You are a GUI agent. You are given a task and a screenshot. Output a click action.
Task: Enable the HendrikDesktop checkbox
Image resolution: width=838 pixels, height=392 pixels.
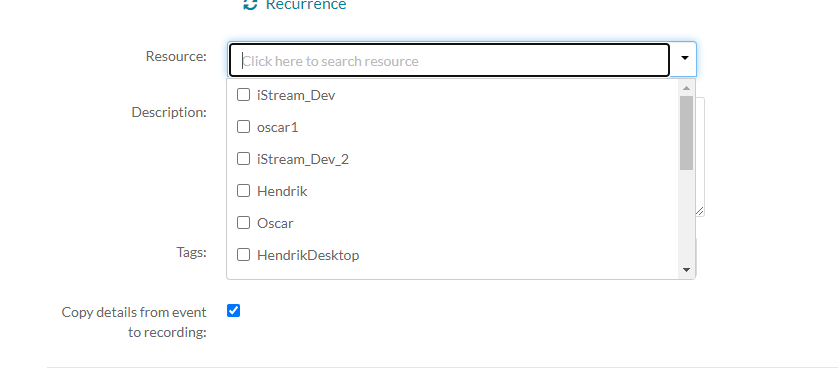click(x=243, y=255)
